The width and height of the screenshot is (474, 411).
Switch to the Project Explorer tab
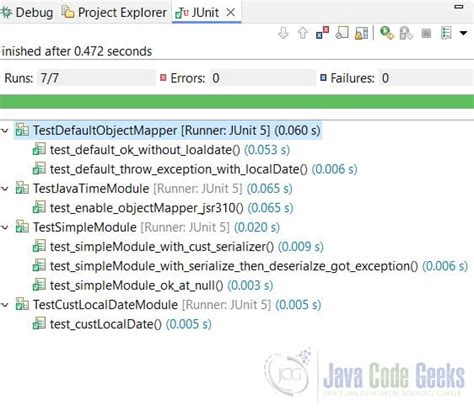coord(114,13)
